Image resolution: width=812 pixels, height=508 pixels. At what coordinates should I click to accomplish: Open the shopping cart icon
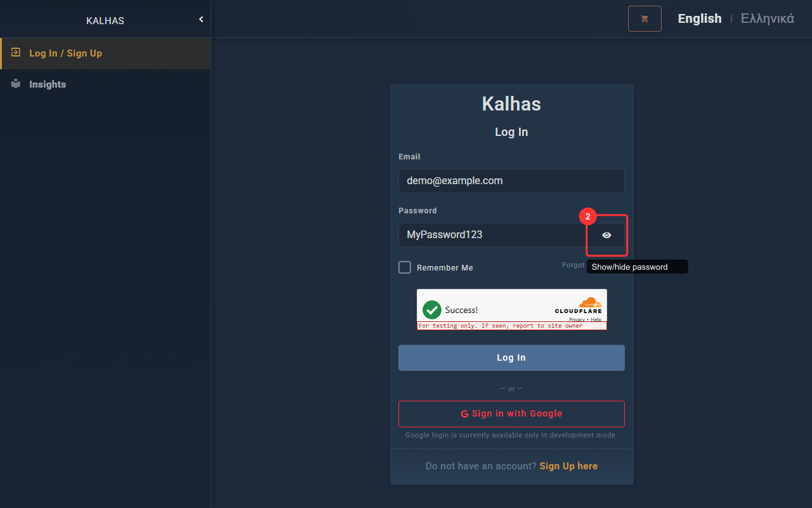(645, 19)
